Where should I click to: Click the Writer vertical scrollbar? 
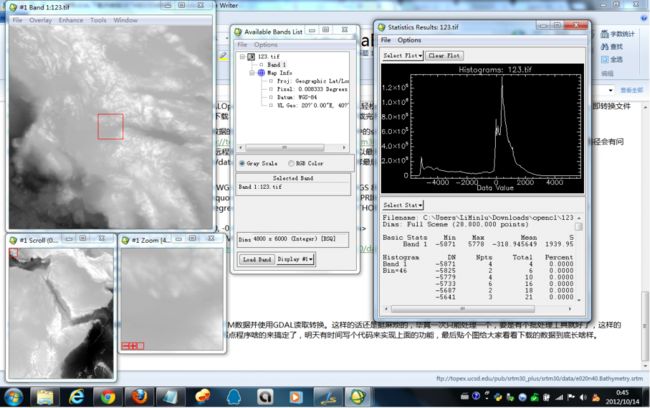645,328
